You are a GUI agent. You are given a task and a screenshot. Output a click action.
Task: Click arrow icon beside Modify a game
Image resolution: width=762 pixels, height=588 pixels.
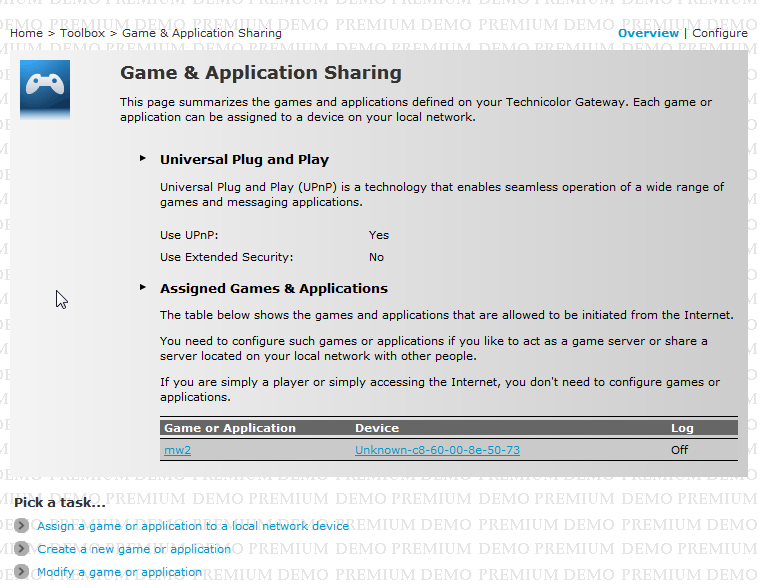pyautogui.click(x=21, y=571)
